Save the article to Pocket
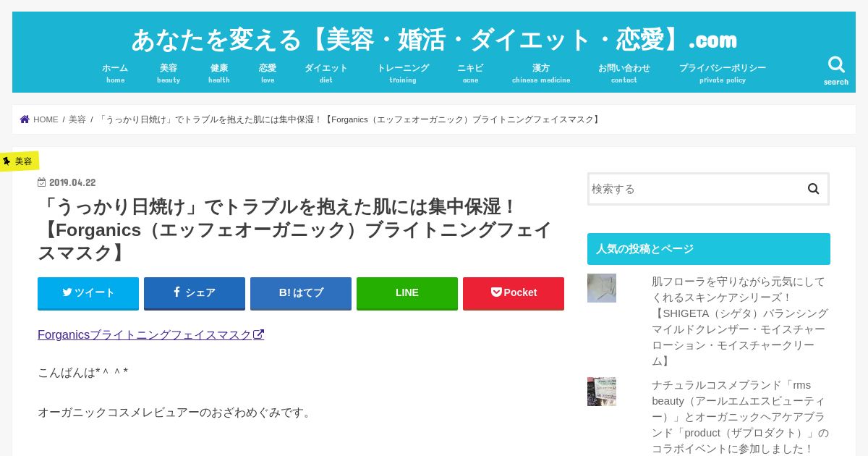 point(514,293)
